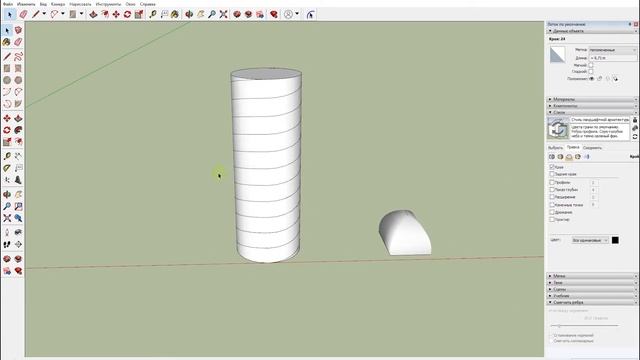Pick the Paint Bucket in left toolbar
Viewport: 640px width, 360px height.
point(7,42)
